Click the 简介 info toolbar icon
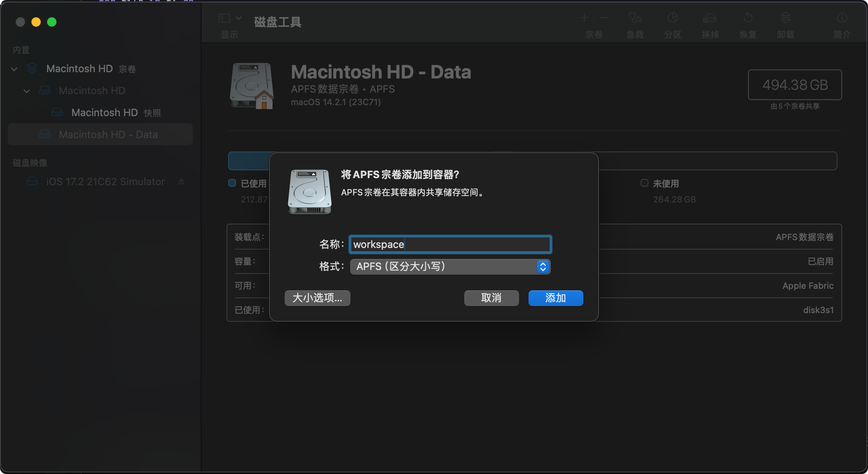This screenshot has height=474, width=868. (842, 18)
